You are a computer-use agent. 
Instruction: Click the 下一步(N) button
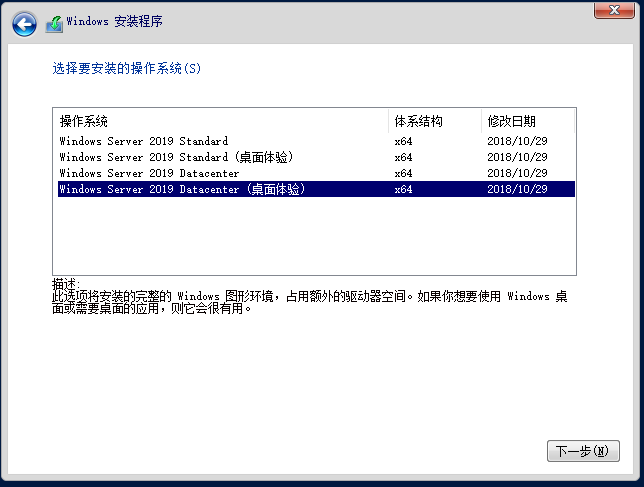pyautogui.click(x=583, y=451)
